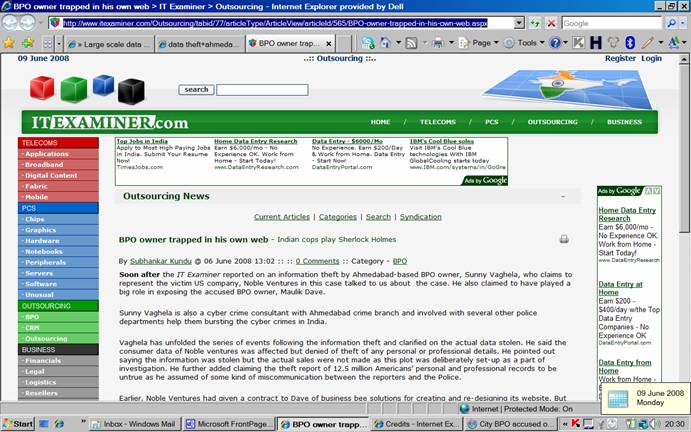The width and height of the screenshot is (691, 432).
Task: Open the Login link
Action: (651, 58)
